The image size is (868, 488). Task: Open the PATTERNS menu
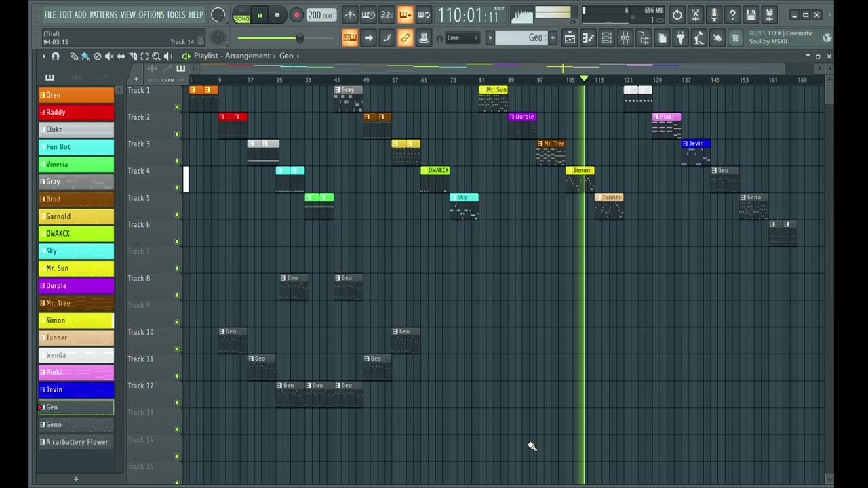[x=104, y=14]
